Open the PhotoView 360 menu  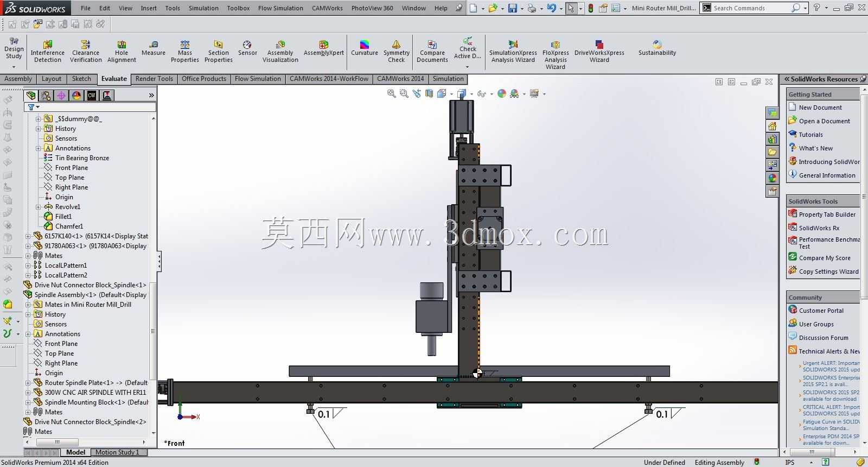[x=372, y=8]
